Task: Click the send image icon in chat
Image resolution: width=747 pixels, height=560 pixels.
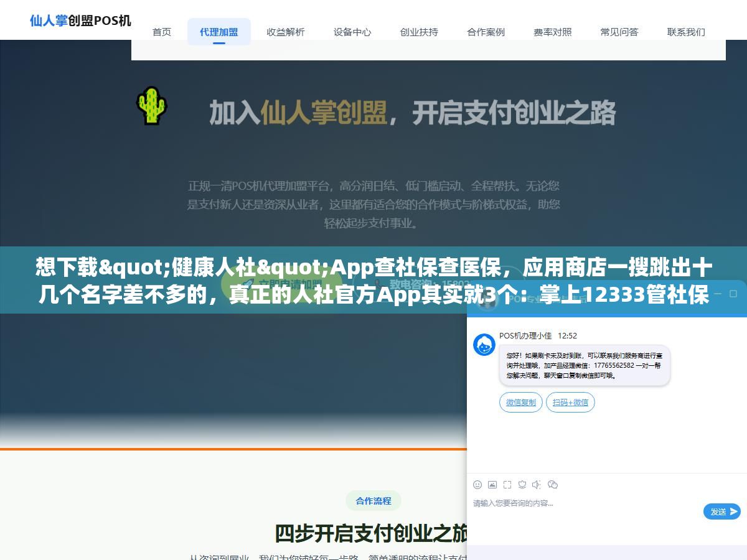Action: (x=492, y=485)
